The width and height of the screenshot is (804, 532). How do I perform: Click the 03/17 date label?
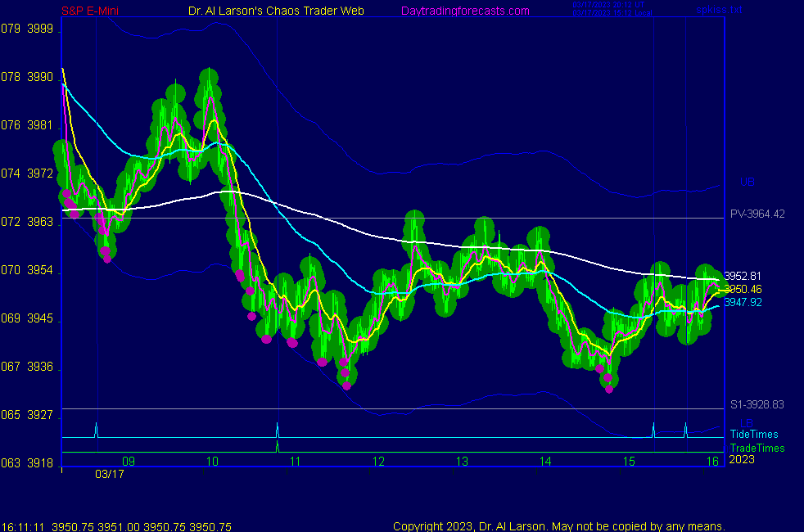(109, 474)
